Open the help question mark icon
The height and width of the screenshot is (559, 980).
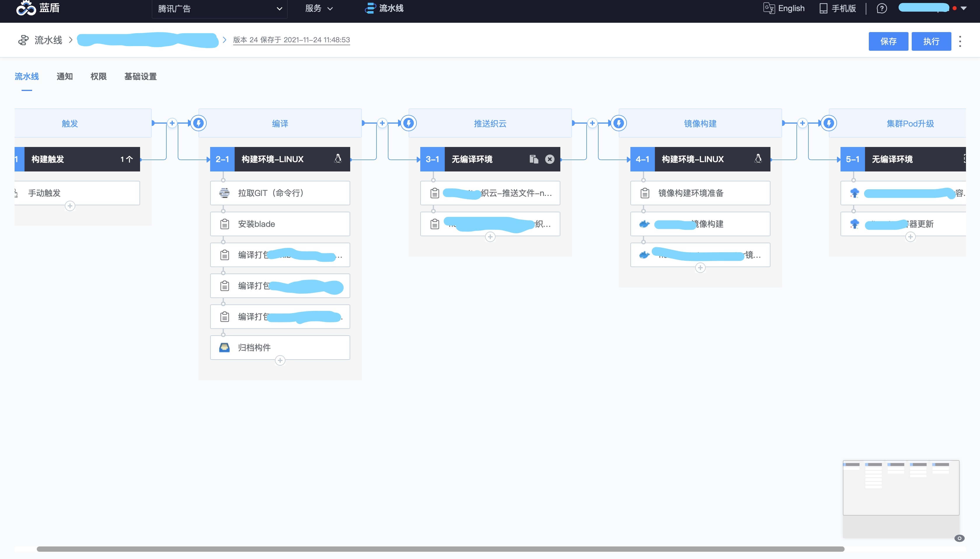882,8
